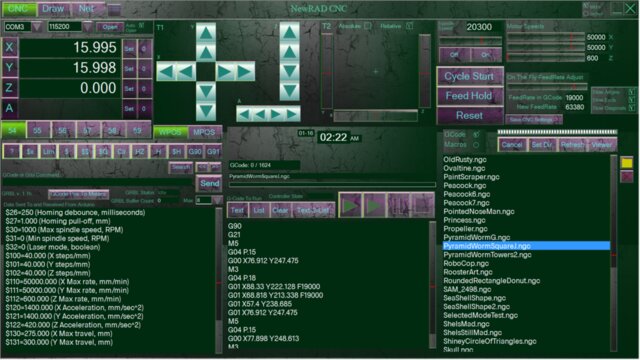Toggle the Relative checkbox
Viewport: 640px width, 360px height.
(x=409, y=26)
